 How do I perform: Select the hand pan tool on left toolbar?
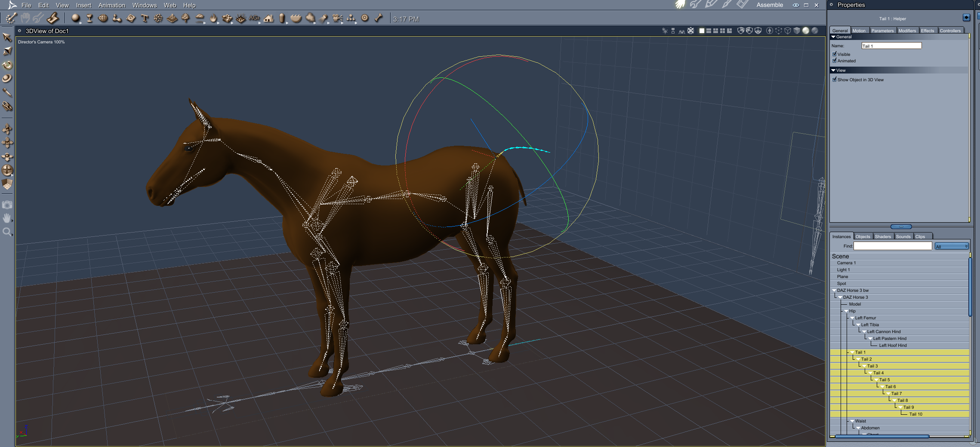pyautogui.click(x=7, y=218)
